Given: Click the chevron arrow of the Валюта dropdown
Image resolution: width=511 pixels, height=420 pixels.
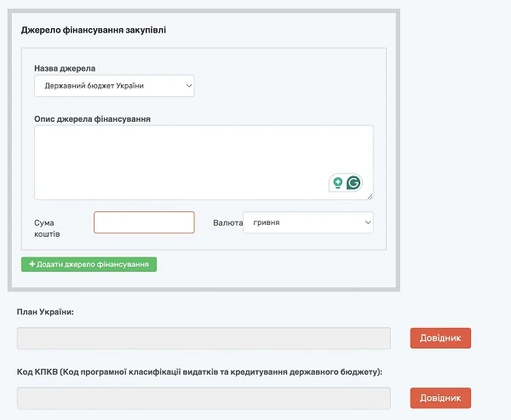Looking at the screenshot, I should tap(367, 222).
